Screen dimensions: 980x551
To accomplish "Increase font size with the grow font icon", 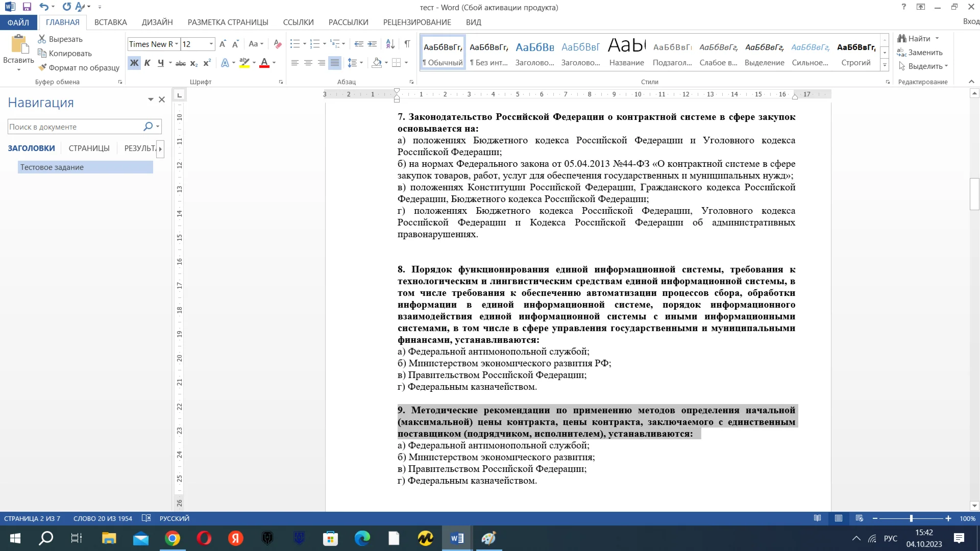I will pos(223,44).
